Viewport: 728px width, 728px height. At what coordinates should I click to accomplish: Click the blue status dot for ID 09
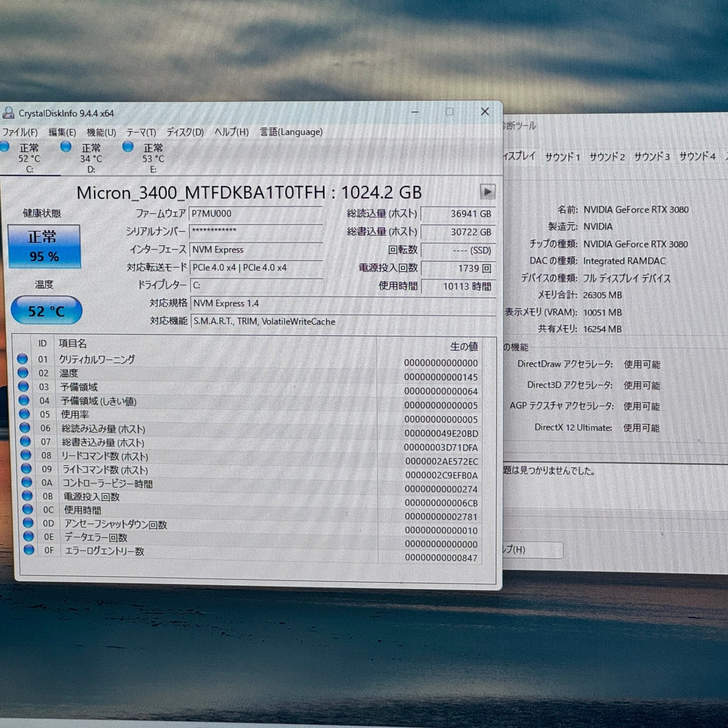26,469
